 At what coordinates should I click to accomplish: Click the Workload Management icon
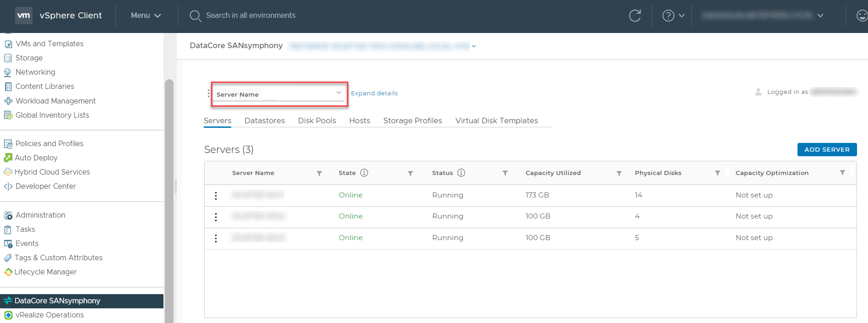pyautogui.click(x=8, y=101)
